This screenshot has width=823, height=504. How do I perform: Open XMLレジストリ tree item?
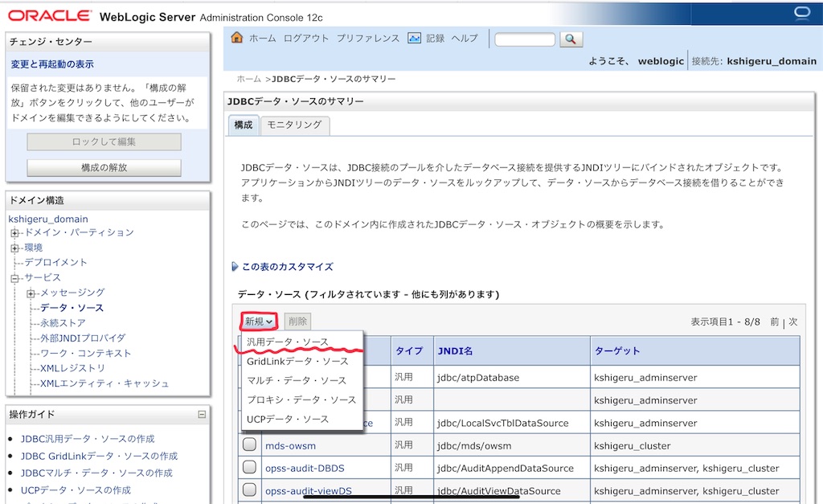(x=72, y=368)
